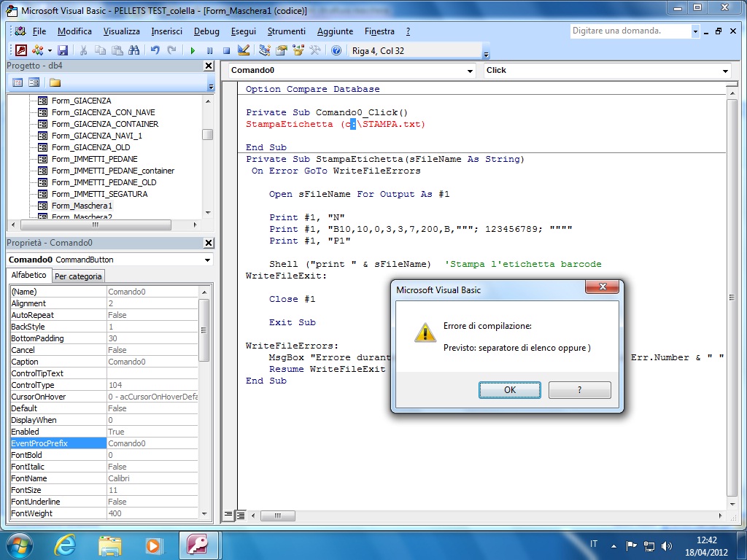This screenshot has width=747, height=560.
Task: Click the code window horizontal scrollbar thumb
Action: 278,516
